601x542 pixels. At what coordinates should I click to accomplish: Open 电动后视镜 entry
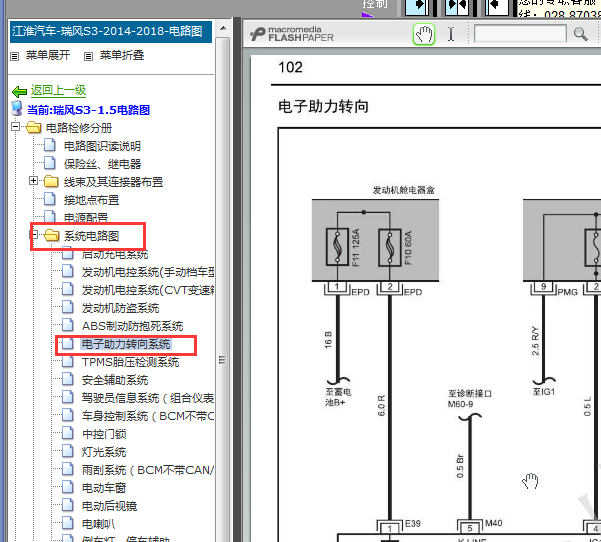(109, 506)
